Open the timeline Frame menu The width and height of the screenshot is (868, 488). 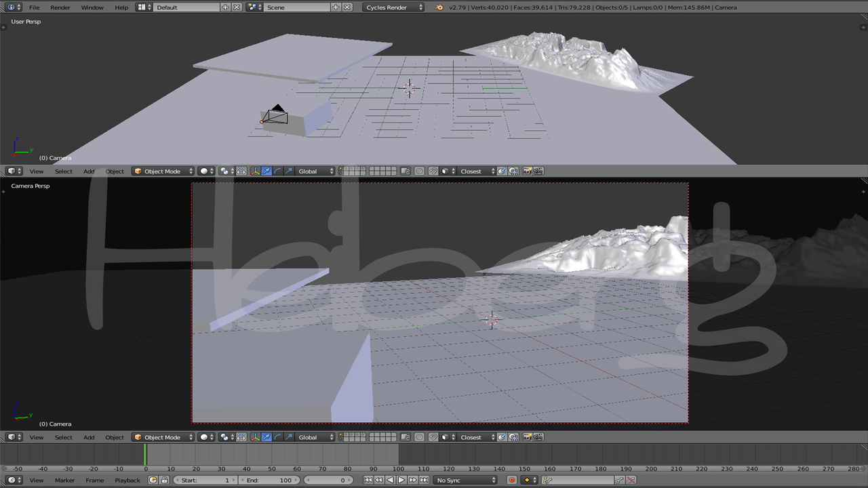95,480
